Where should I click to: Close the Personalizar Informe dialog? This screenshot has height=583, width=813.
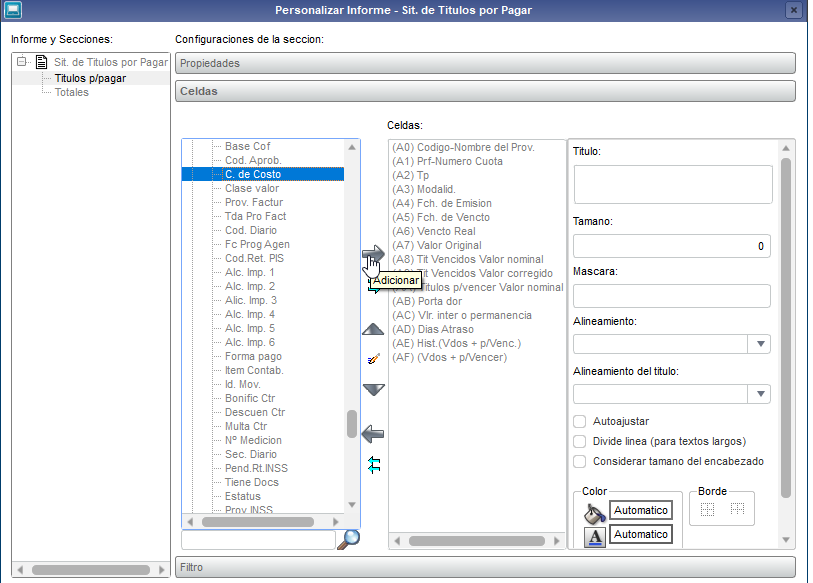[794, 10]
